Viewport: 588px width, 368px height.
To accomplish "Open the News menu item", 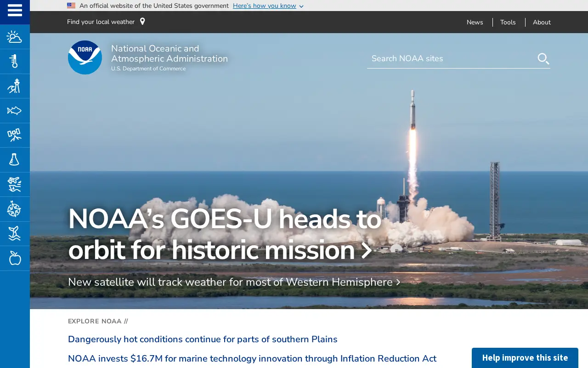I will tap(475, 22).
